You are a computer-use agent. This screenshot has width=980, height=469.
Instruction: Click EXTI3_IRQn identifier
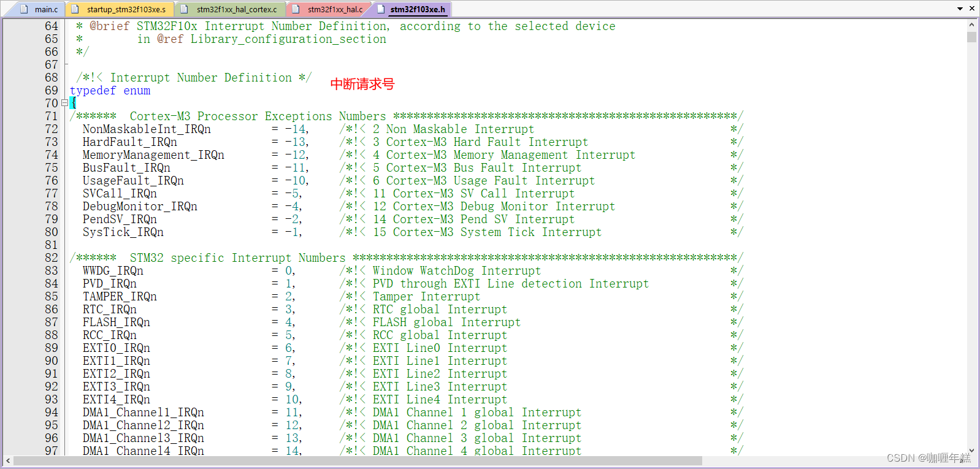click(x=117, y=387)
